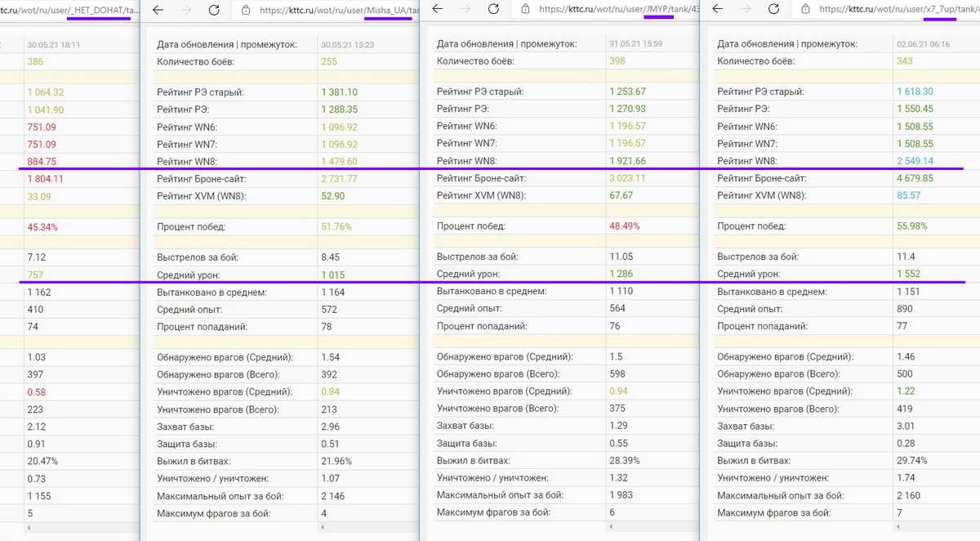Viewport: 980px width, 541px height.
Task: Refresh the JMYP stats page
Action: point(493,11)
